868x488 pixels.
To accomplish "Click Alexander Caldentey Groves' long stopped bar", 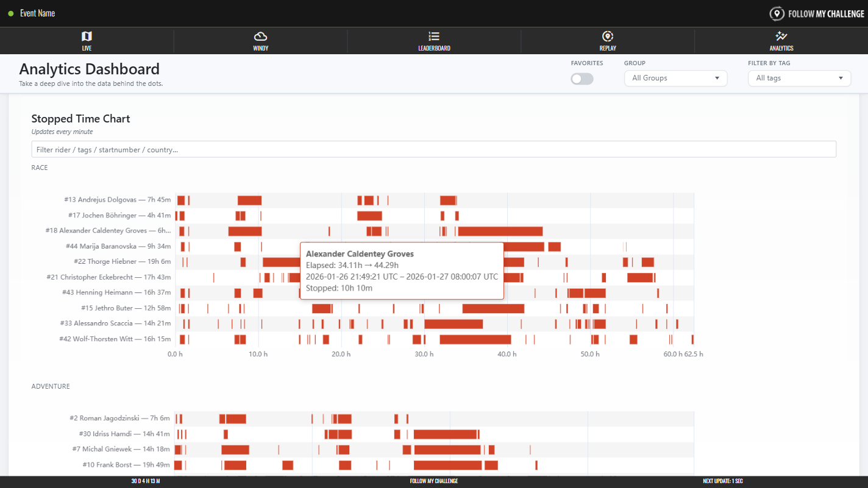I will point(500,231).
